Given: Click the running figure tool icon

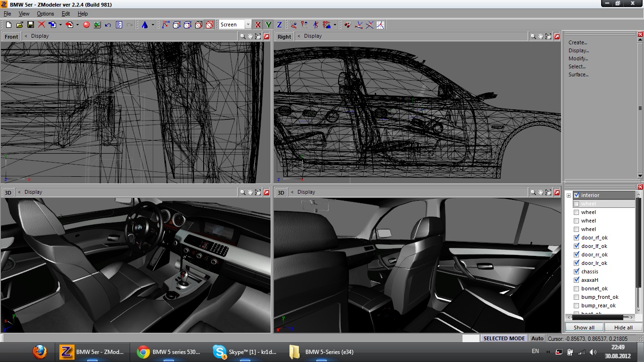Looking at the screenshot, I should pos(316,25).
